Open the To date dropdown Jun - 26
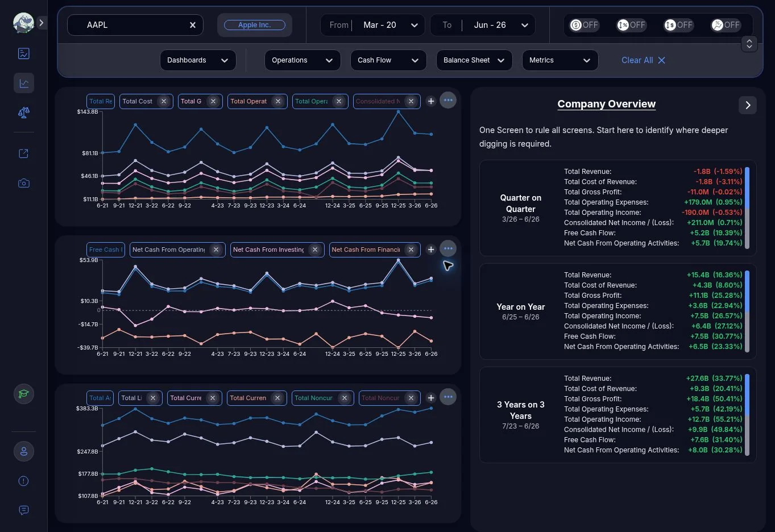 (x=482, y=25)
